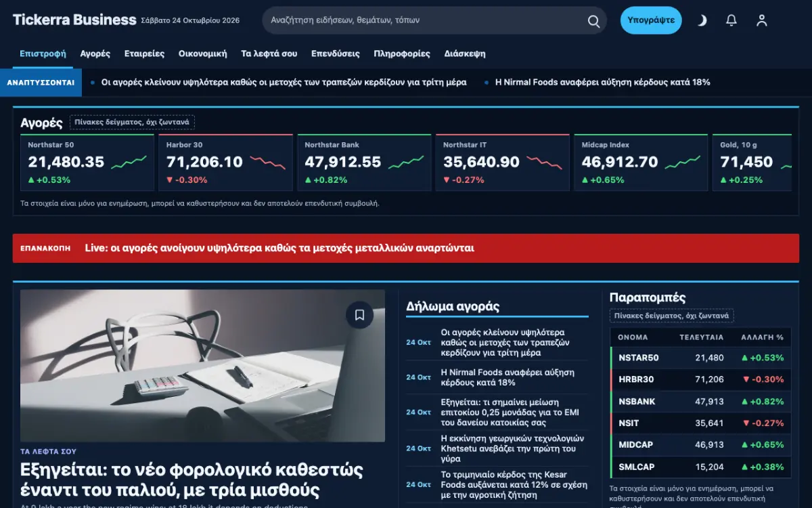The width and height of the screenshot is (812, 508).
Task: Open the Δήλωμα αγοράς section heading
Action: [x=453, y=306]
